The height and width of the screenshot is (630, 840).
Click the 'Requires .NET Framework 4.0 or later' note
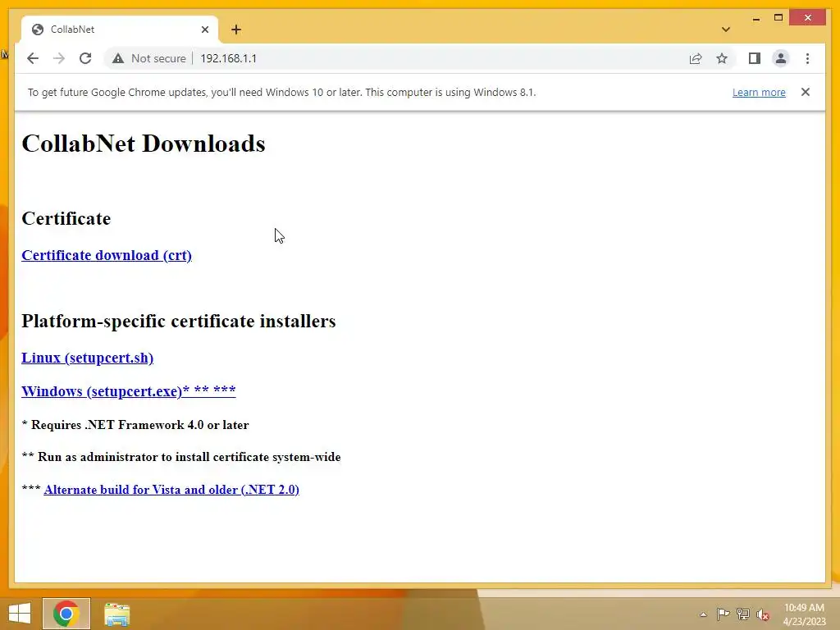point(135,425)
